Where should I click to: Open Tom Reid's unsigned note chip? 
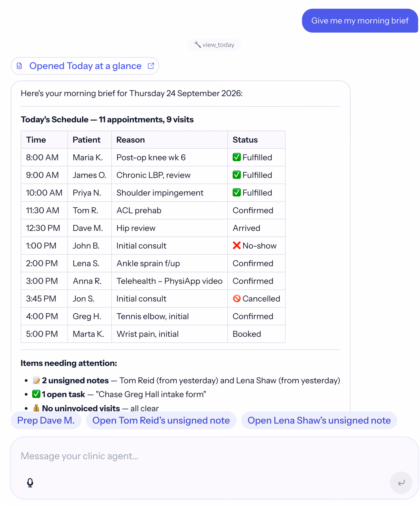pyautogui.click(x=161, y=420)
